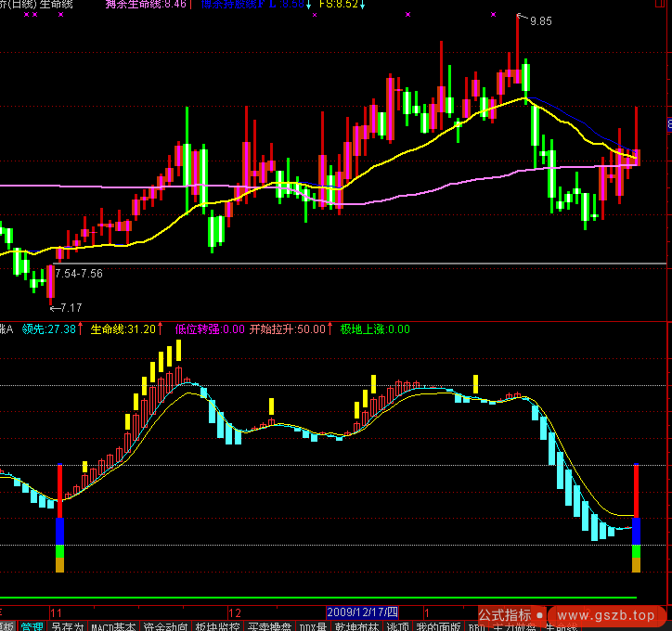Click the 领先:27.38 indicator value

point(49,328)
